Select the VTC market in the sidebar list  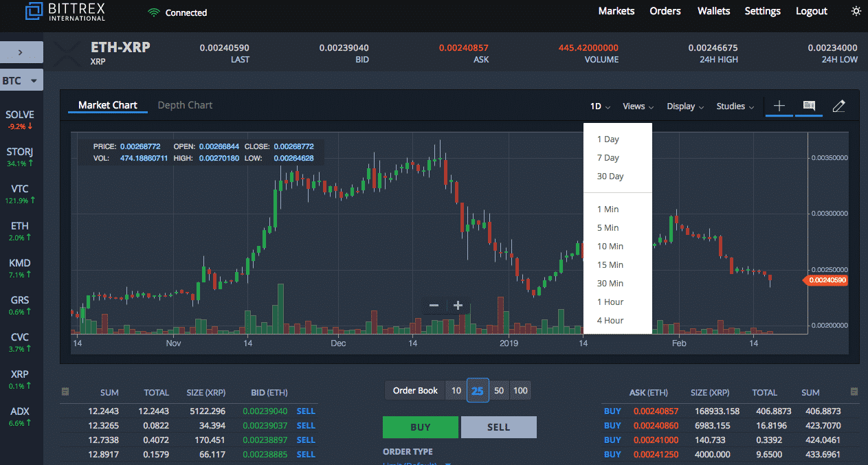coord(20,194)
